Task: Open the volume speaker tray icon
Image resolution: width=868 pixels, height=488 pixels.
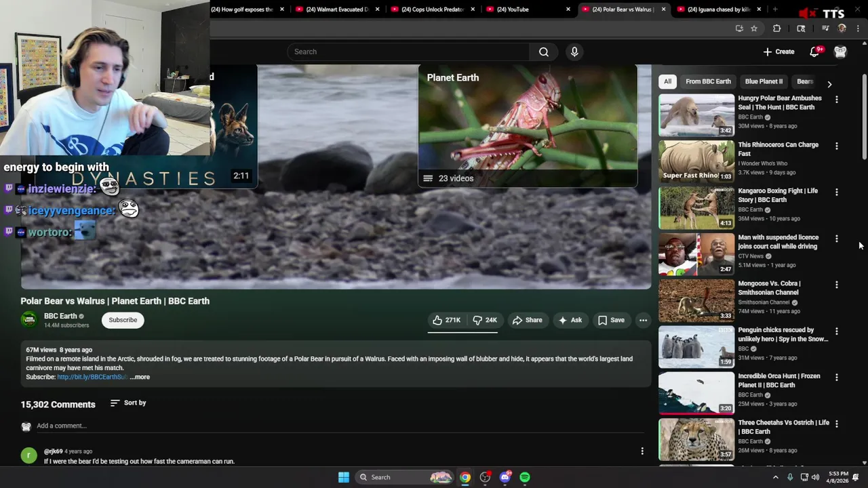Action: tap(816, 477)
